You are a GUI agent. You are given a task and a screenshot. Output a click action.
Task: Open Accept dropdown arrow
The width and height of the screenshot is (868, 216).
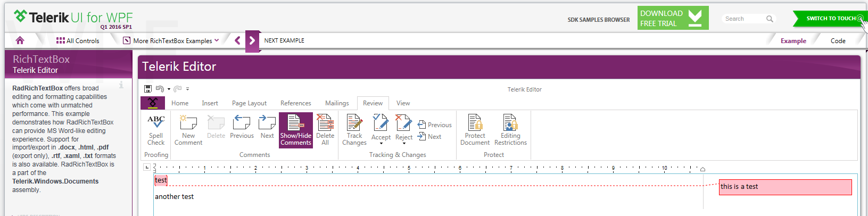point(381,143)
